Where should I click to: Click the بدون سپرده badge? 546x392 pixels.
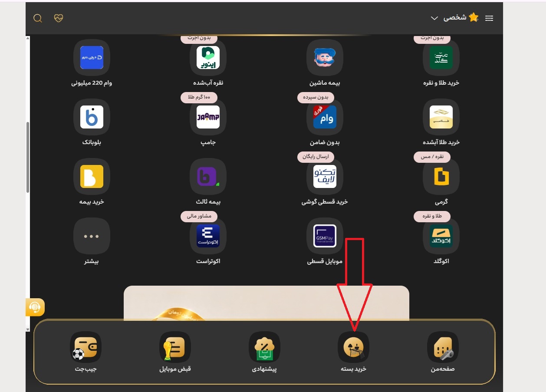click(x=316, y=97)
